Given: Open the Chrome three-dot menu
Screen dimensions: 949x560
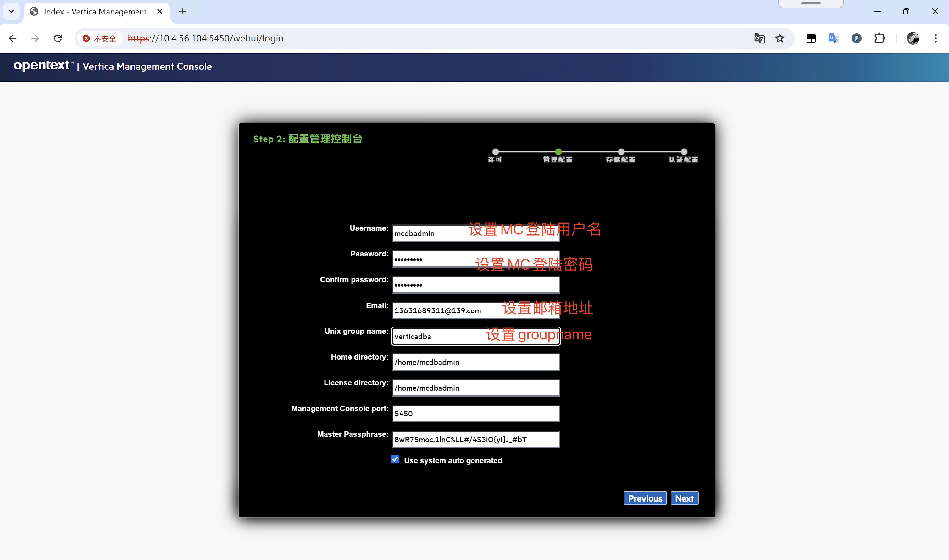Looking at the screenshot, I should [x=935, y=38].
